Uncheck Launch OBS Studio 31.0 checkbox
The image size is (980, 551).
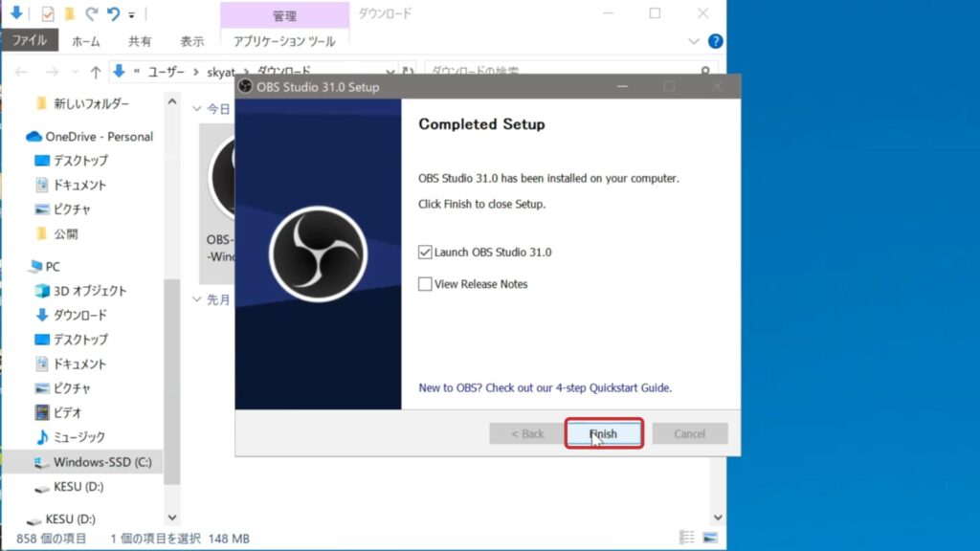pos(426,253)
